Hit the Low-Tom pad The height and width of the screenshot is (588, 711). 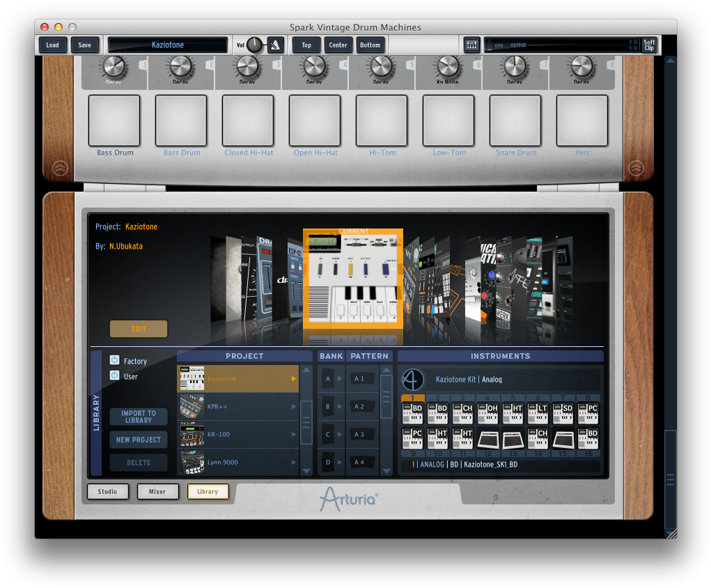click(448, 121)
